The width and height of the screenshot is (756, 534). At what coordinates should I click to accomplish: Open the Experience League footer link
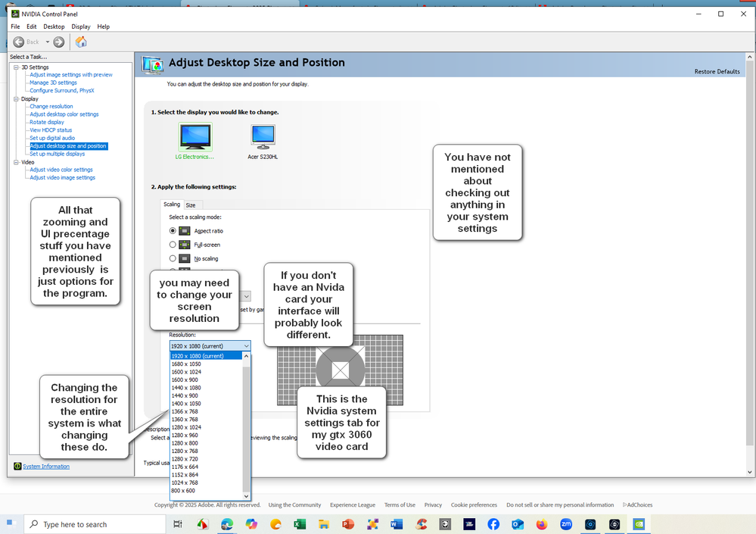tap(353, 505)
